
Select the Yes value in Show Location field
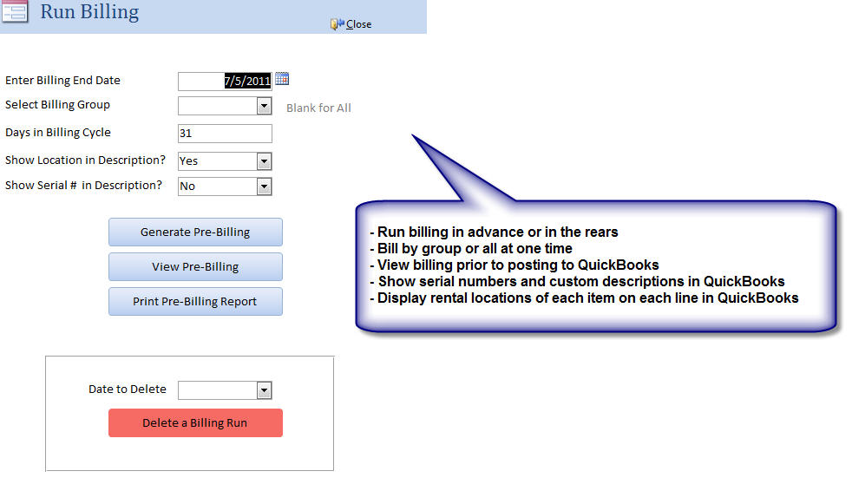(218, 161)
